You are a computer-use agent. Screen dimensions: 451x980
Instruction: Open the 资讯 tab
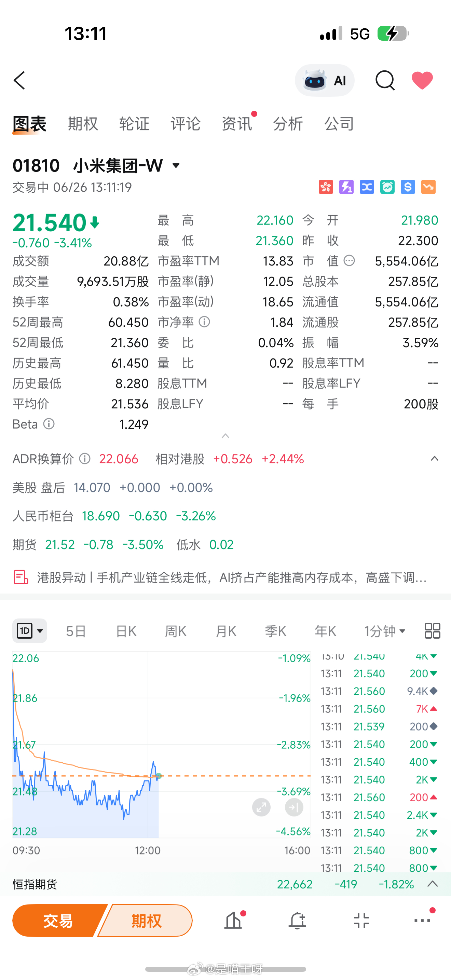(x=236, y=124)
